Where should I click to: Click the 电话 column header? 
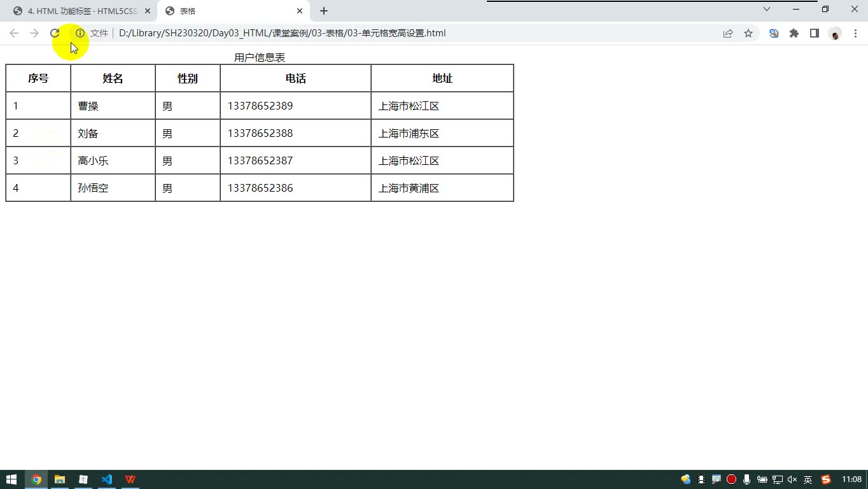click(296, 78)
